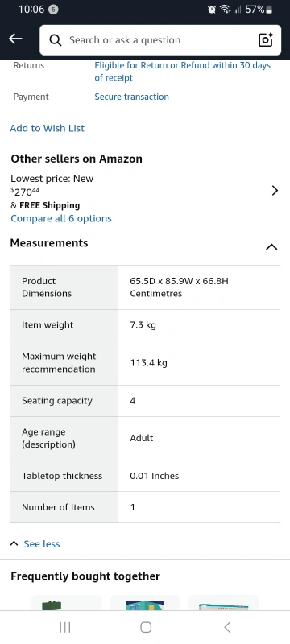
Task: Open Compare all 6 options
Action: click(61, 218)
